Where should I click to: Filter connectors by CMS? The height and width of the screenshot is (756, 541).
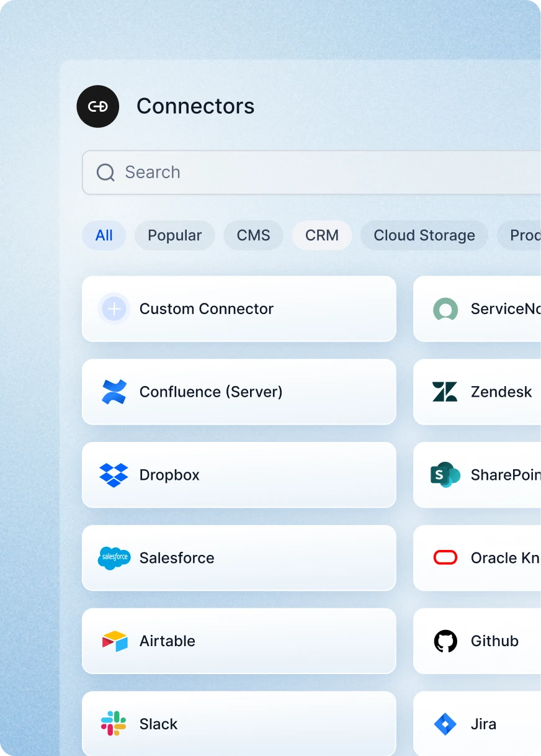[x=254, y=236]
